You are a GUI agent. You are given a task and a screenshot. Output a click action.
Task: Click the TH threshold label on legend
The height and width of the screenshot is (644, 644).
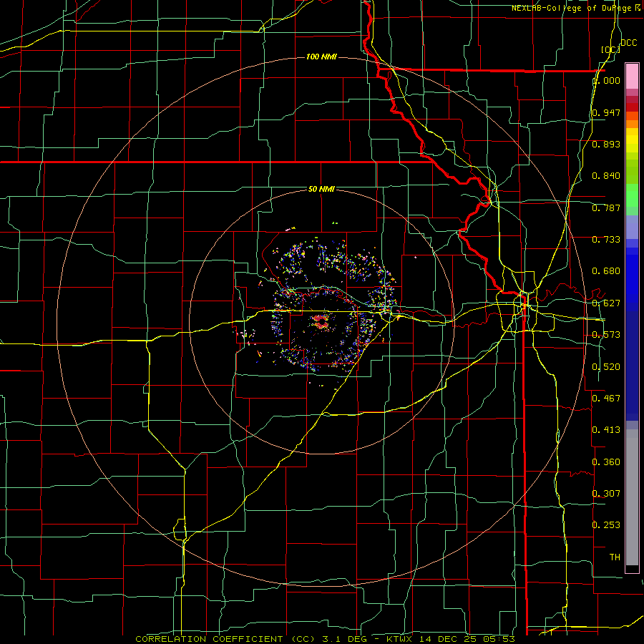pos(615,557)
